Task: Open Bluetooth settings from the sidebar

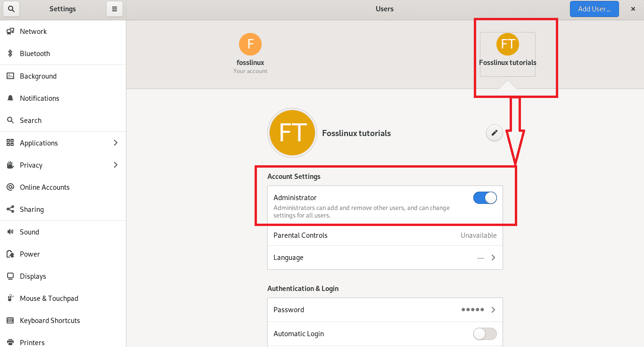Action: point(35,53)
